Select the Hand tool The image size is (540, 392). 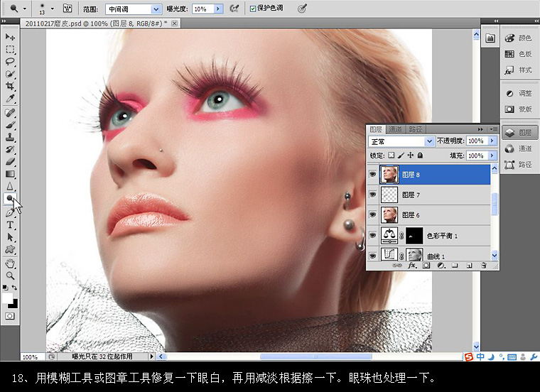pos(10,264)
